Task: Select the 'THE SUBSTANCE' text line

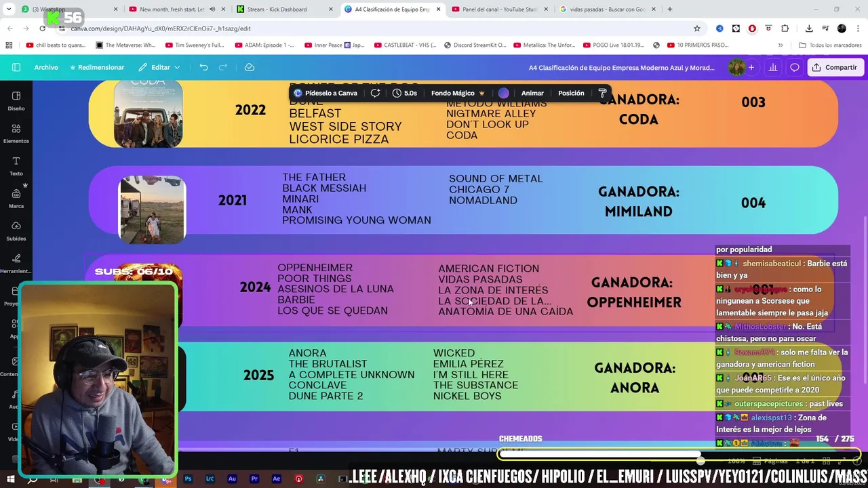Action: tap(475, 385)
